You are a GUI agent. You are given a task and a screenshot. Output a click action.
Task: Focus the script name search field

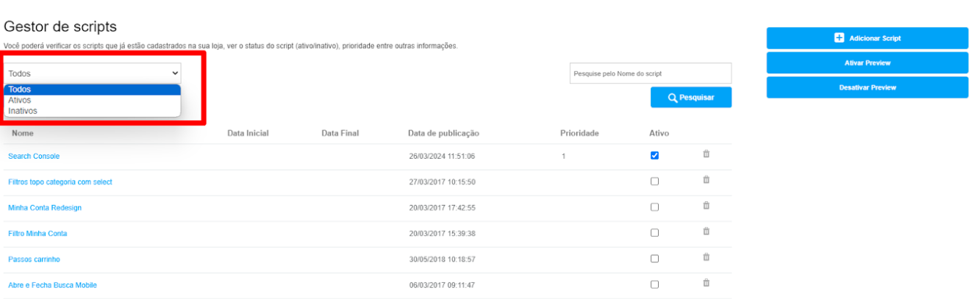(x=651, y=73)
